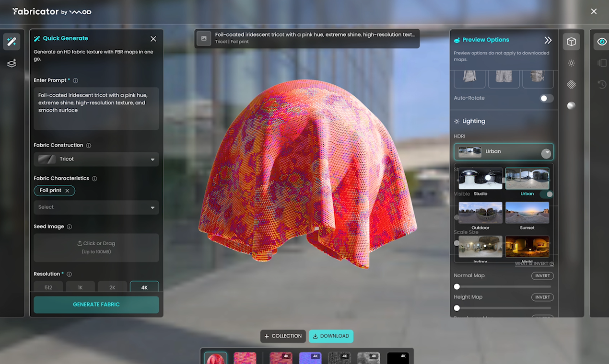This screenshot has height=364, width=609.
Task: Choose the Sunset HDRI environment
Action: [527, 216]
